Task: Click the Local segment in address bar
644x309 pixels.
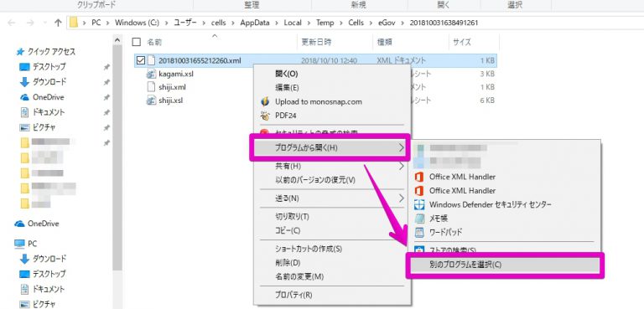Action: point(293,23)
